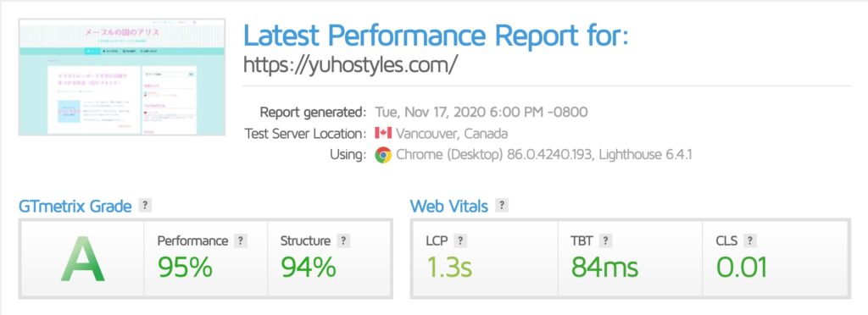
Task: Click the Canada flag icon
Action: point(383,133)
